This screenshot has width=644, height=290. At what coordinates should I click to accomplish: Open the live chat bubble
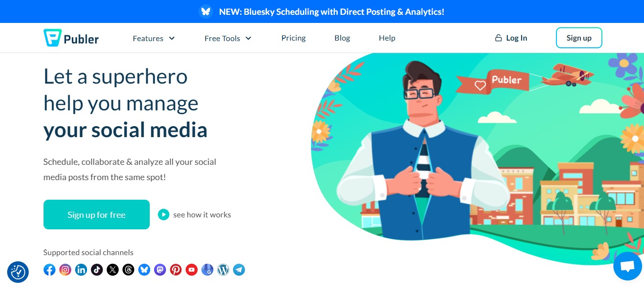pos(627,266)
